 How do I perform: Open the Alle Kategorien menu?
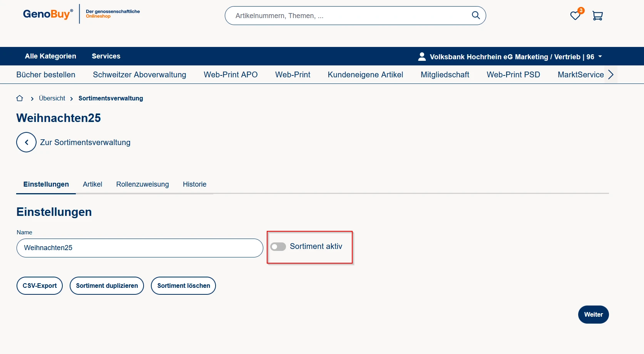tap(50, 56)
